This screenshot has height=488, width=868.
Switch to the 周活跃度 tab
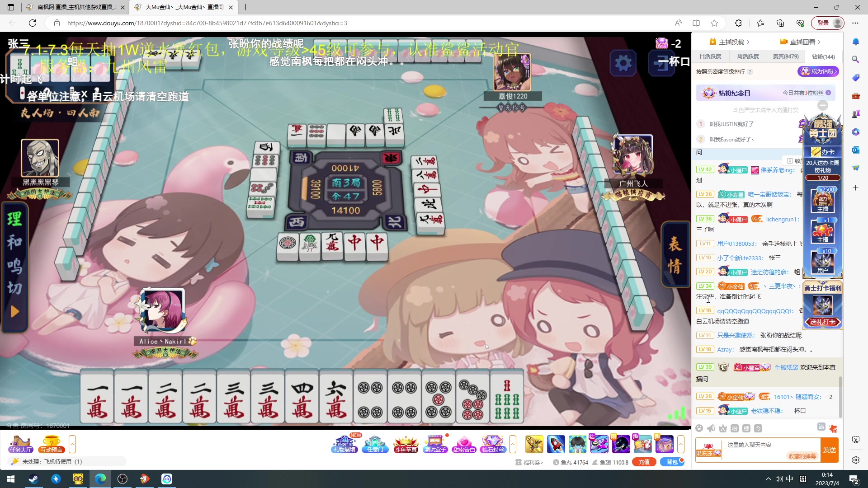coord(748,56)
